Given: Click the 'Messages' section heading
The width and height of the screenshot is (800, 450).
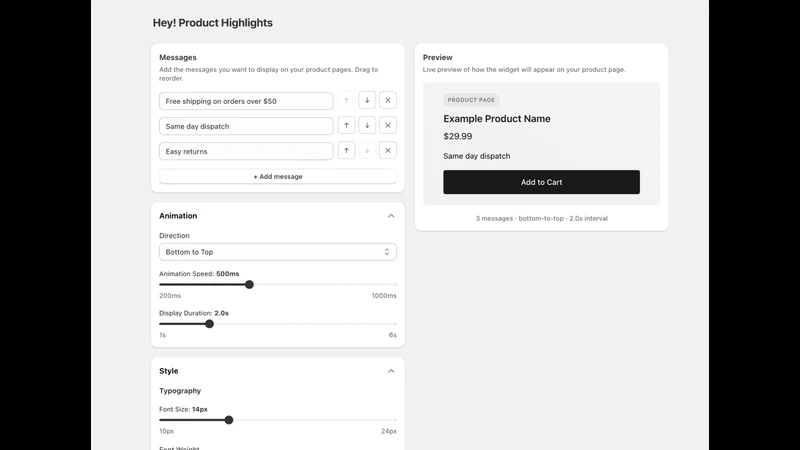Looking at the screenshot, I should click(x=178, y=58).
